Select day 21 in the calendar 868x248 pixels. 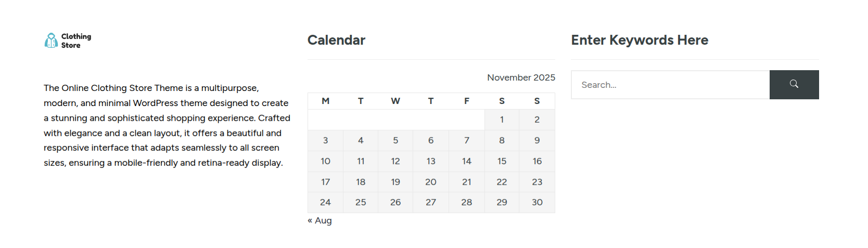point(467,182)
